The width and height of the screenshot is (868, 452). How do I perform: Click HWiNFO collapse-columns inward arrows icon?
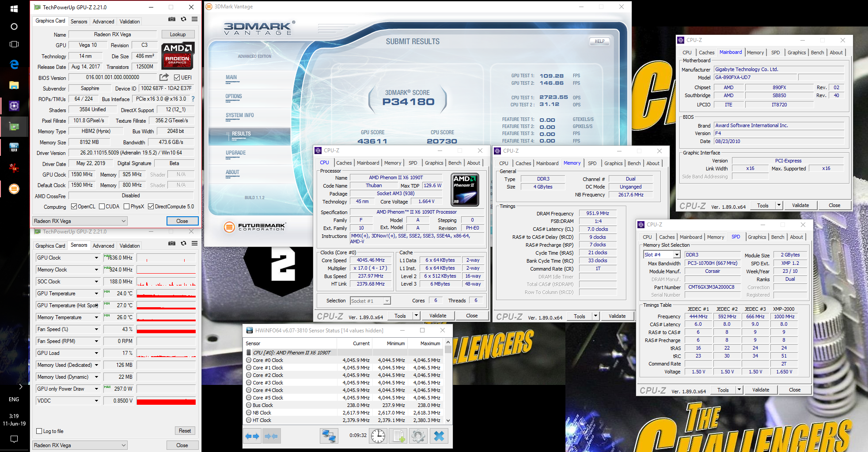271,436
